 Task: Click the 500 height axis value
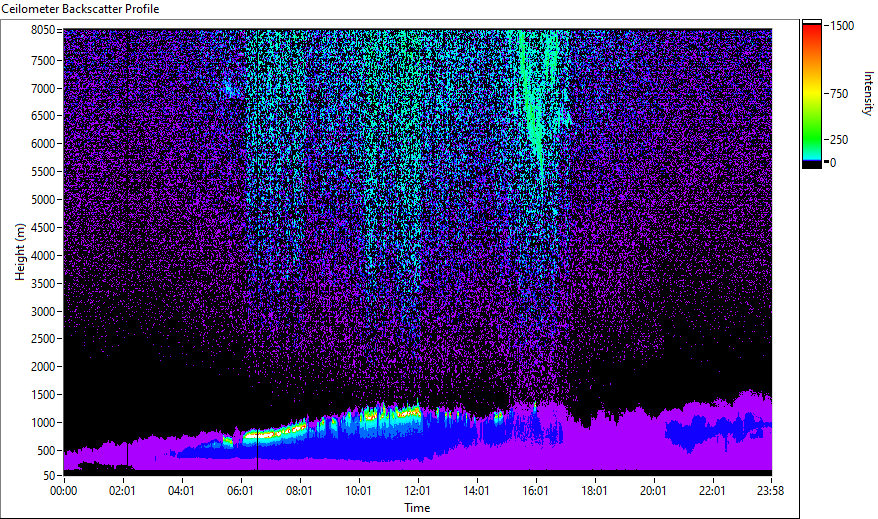tap(46, 451)
